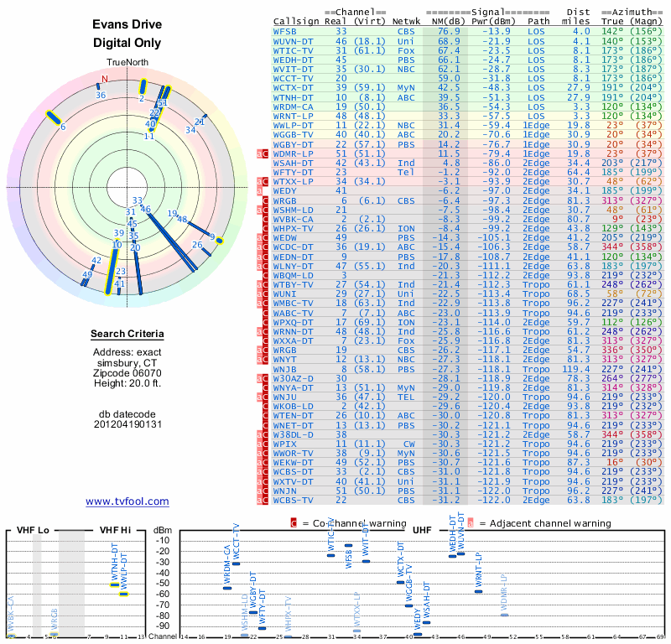Open the WRDM-CA station link
Image resolution: width=671 pixels, height=644 pixels.
[x=293, y=107]
